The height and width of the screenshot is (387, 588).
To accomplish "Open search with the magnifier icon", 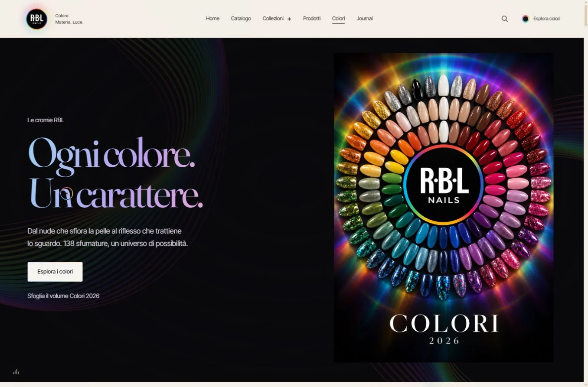I will pos(504,19).
